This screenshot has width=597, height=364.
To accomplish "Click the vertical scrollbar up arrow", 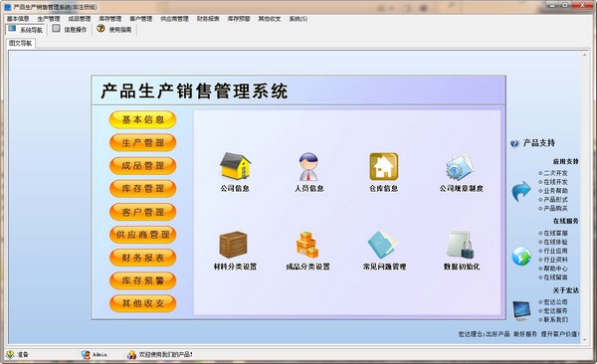I will pos(585,55).
